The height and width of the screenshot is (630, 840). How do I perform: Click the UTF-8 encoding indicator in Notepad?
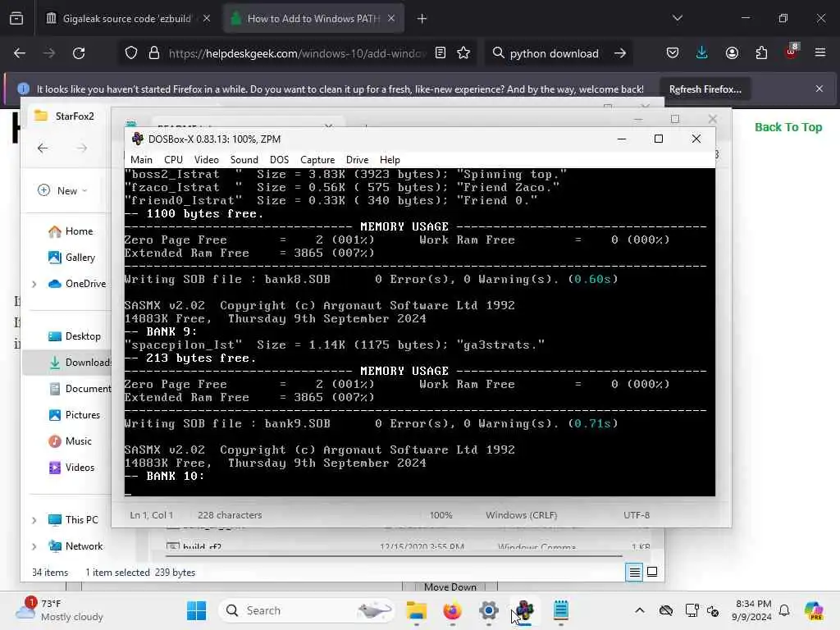pyautogui.click(x=637, y=515)
